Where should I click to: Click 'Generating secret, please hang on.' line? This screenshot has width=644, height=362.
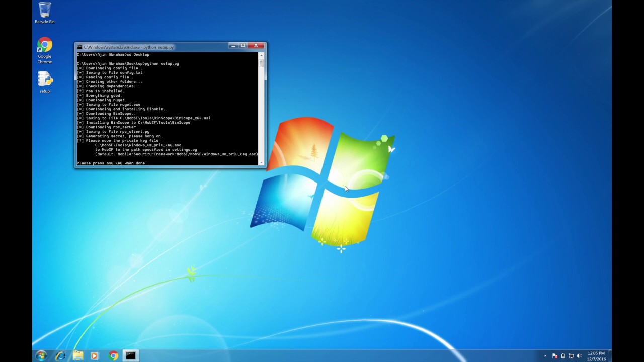120,136
